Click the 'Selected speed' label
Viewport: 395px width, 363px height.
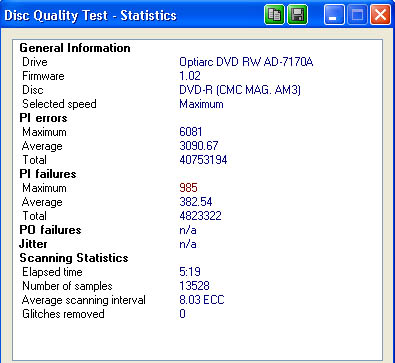[59, 104]
